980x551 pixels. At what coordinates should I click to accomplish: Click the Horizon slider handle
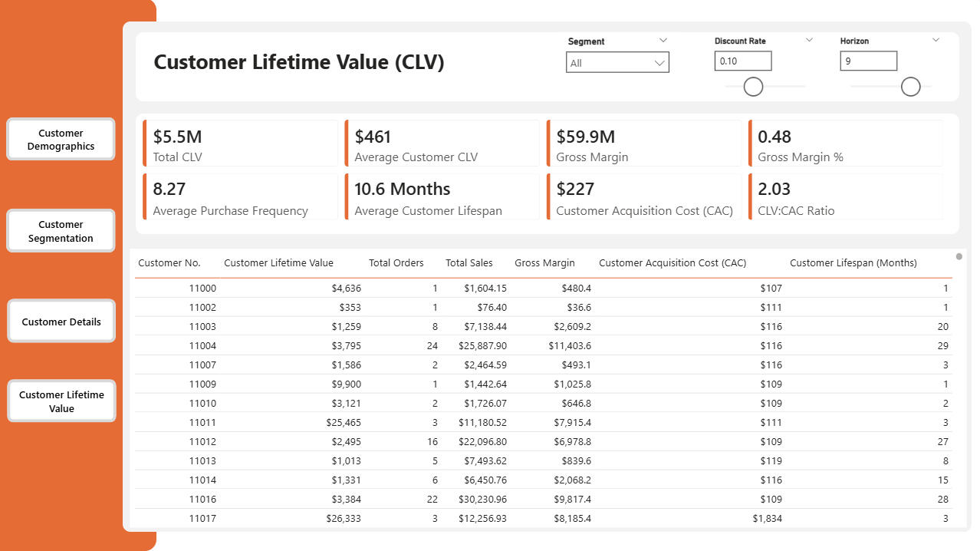pos(910,87)
